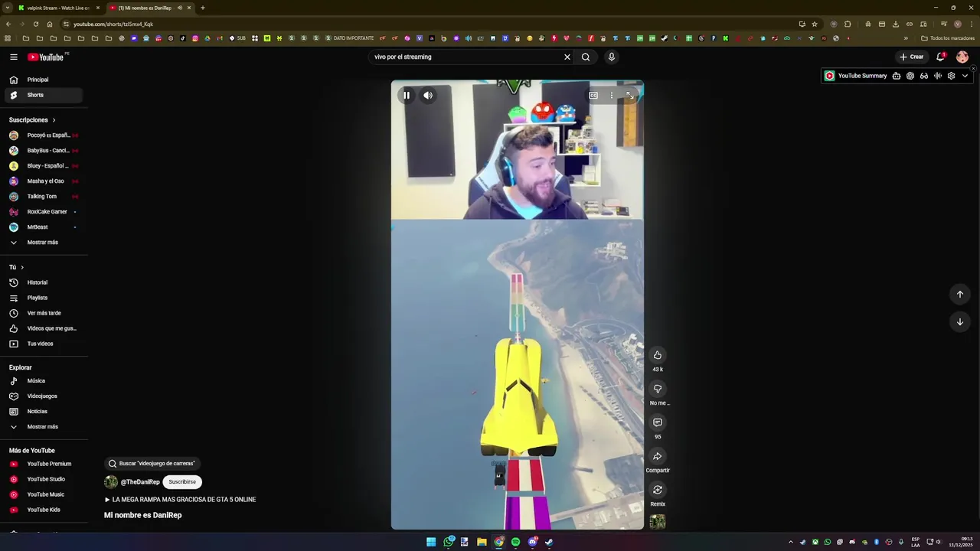The width and height of the screenshot is (980, 551).
Task: Open Spotify from the taskbar
Action: (515, 543)
